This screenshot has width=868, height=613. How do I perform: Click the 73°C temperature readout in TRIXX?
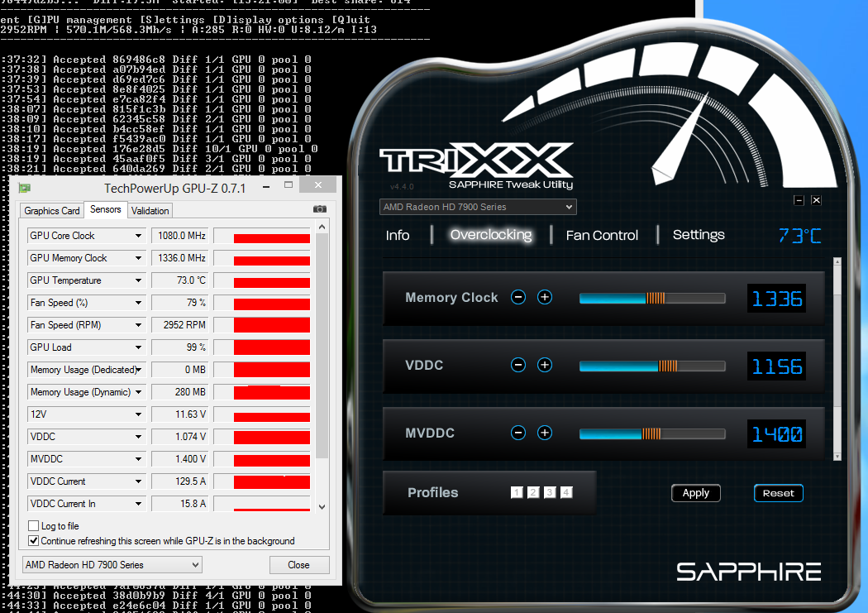(x=800, y=236)
